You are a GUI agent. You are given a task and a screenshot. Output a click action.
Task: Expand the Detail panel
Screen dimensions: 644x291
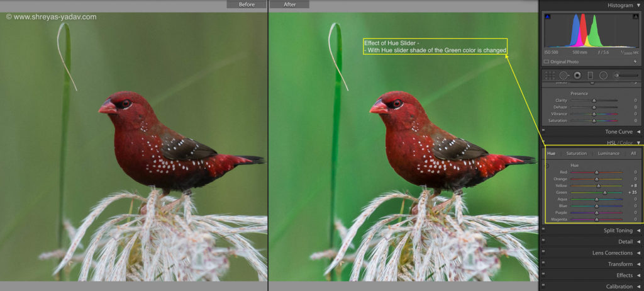pyautogui.click(x=639, y=242)
